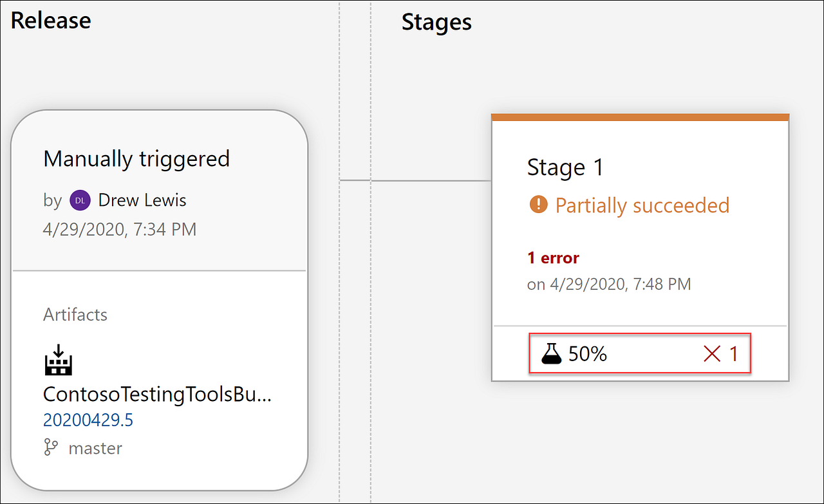Click the Release heading
The width and height of the screenshot is (824, 504).
51,20
